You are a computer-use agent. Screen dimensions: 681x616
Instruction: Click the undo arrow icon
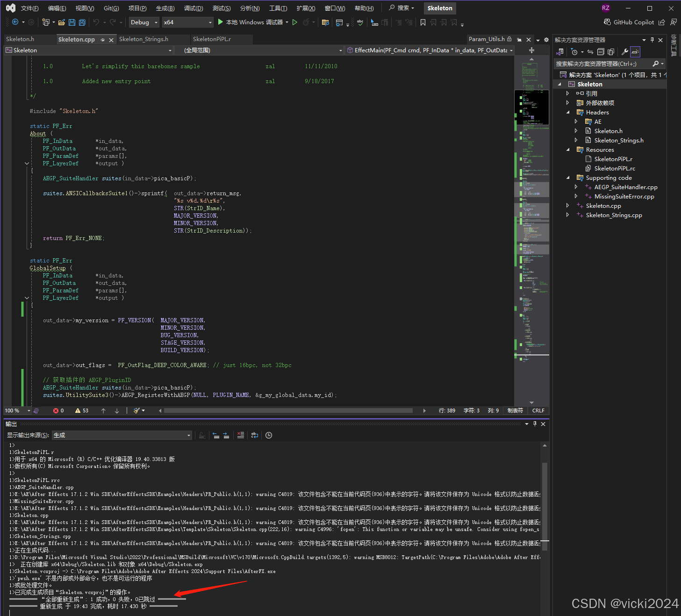(96, 22)
